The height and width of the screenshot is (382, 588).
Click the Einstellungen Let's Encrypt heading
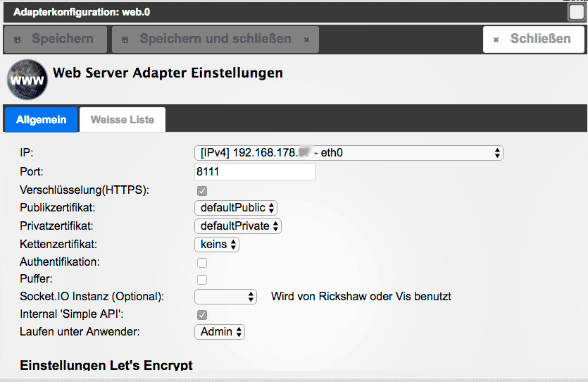click(x=106, y=365)
